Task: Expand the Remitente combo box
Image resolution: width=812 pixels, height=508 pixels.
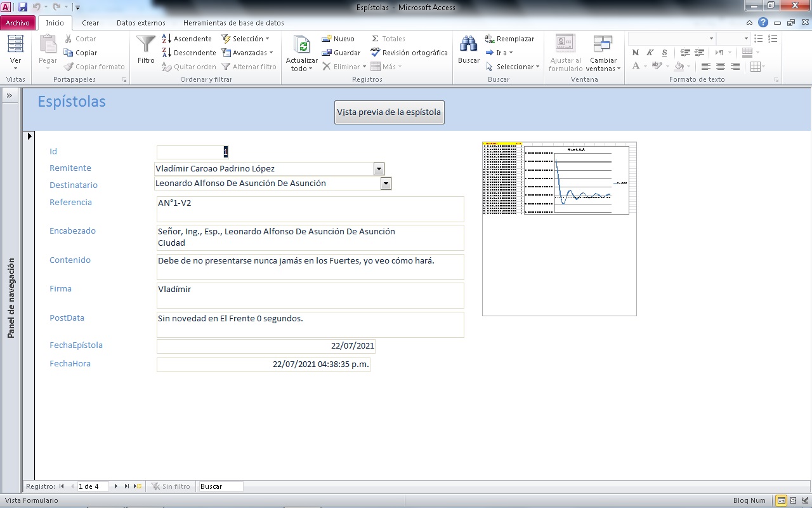Action: click(x=379, y=169)
